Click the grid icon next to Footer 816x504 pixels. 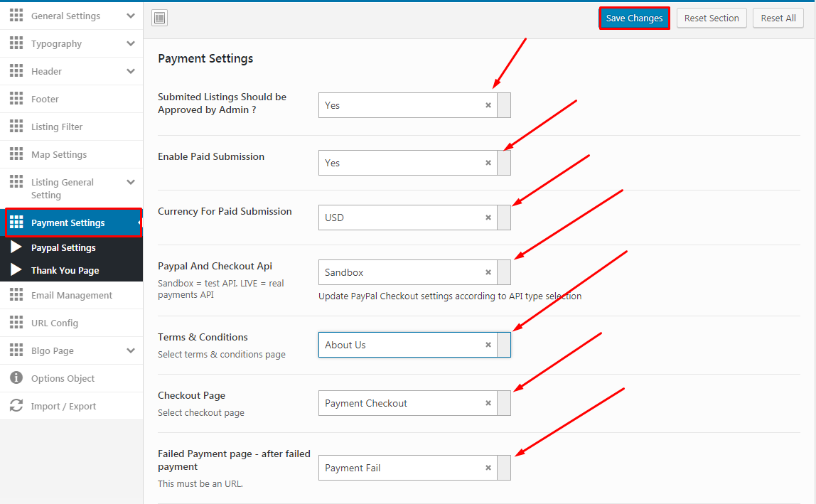16,99
